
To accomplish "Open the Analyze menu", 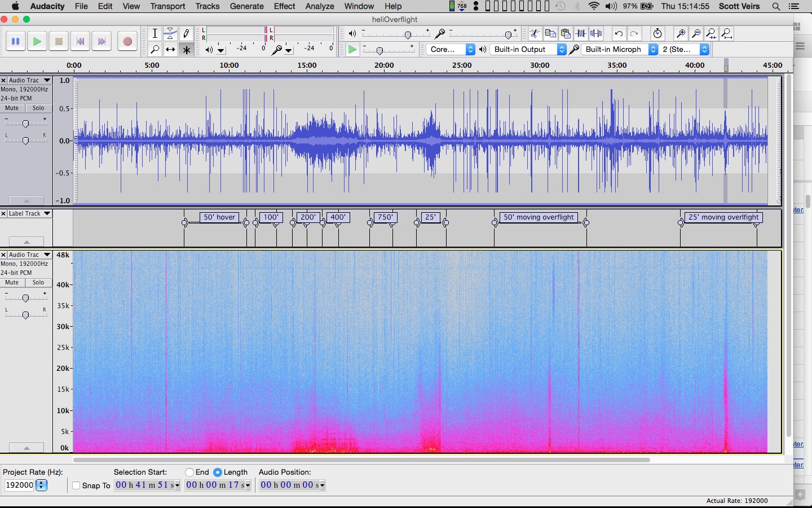I will [x=320, y=6].
